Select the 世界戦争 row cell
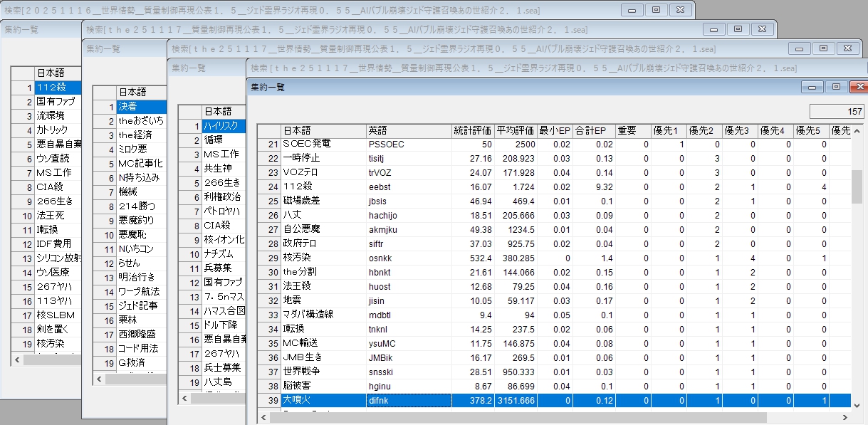Viewport: 868px width, 425px height. (323, 372)
